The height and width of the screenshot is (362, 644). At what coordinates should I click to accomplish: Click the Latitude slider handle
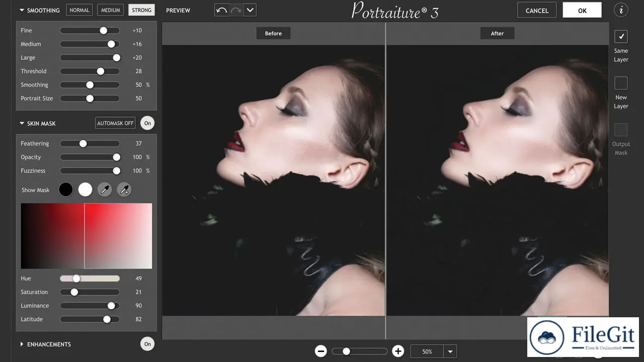coord(107,319)
